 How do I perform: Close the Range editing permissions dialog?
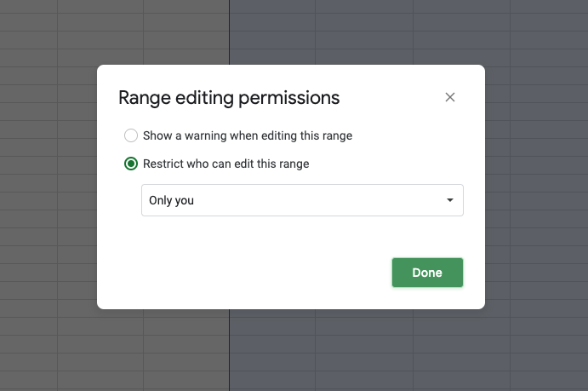tap(450, 97)
